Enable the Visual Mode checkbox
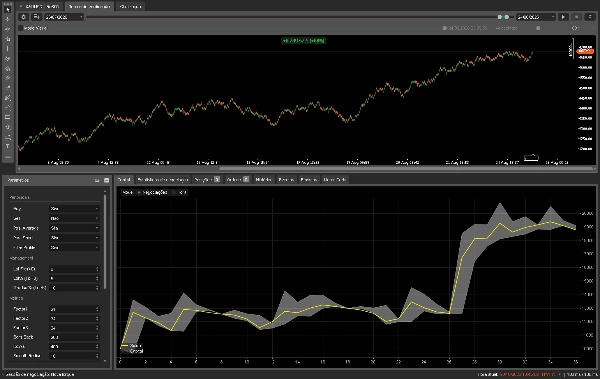This screenshot has width=600, height=379. pos(21,28)
